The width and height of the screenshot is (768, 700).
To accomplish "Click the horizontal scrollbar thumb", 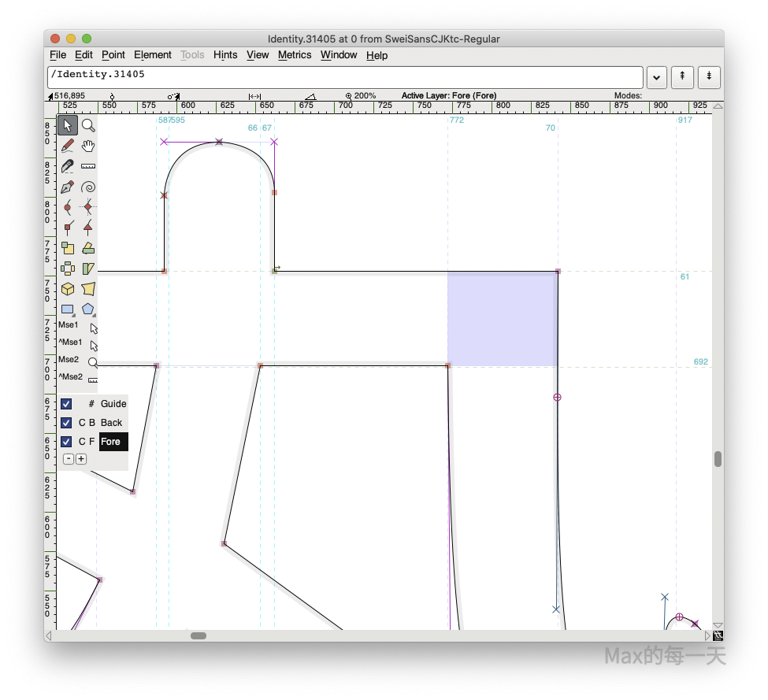I will pos(198,635).
